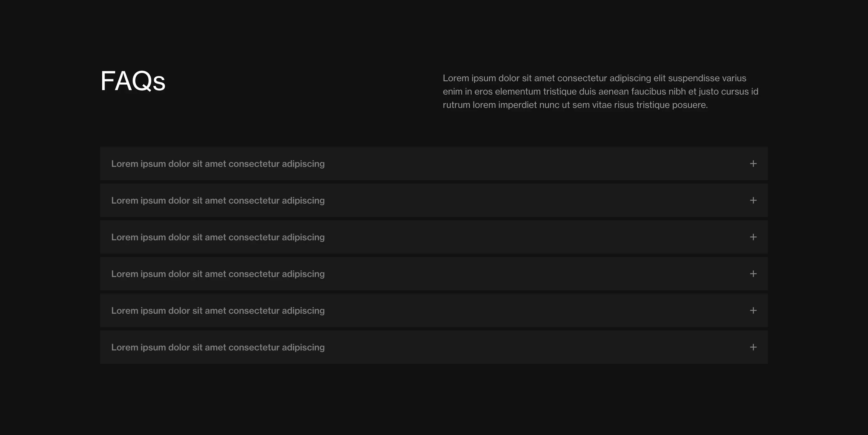Expand the second FAQ question text

click(218, 201)
